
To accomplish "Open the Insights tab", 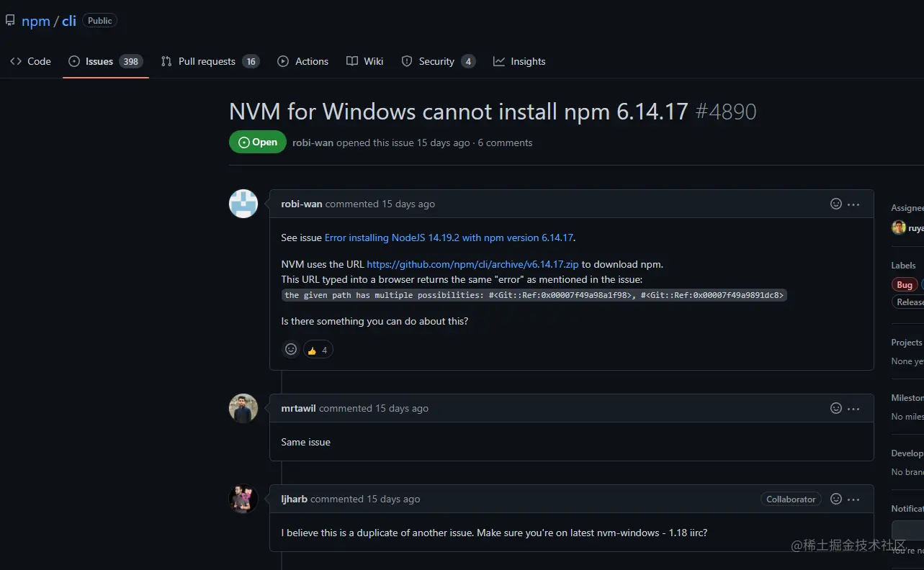I will [x=519, y=61].
